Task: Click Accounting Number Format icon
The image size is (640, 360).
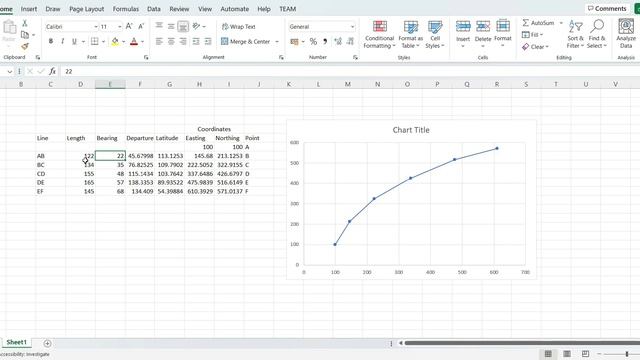Action: [x=294, y=41]
